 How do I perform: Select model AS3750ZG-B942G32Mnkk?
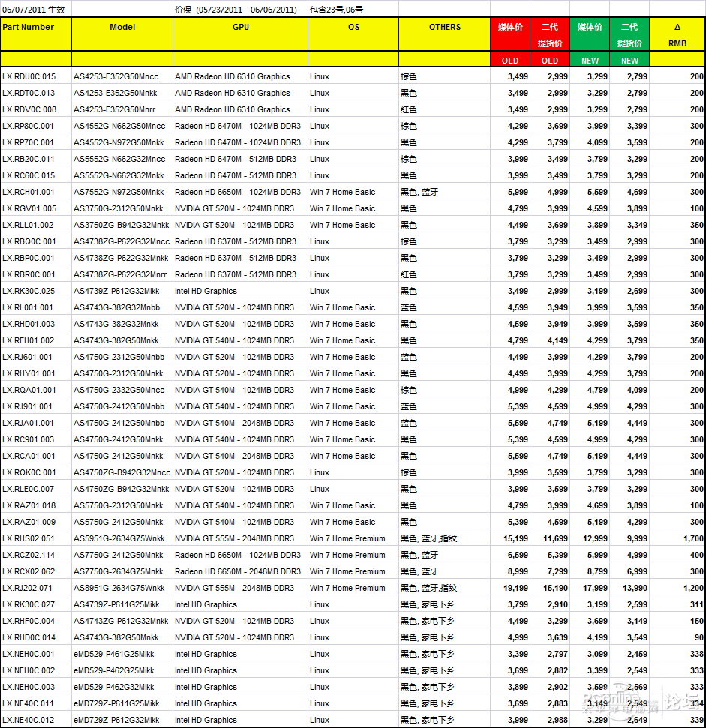point(122,225)
